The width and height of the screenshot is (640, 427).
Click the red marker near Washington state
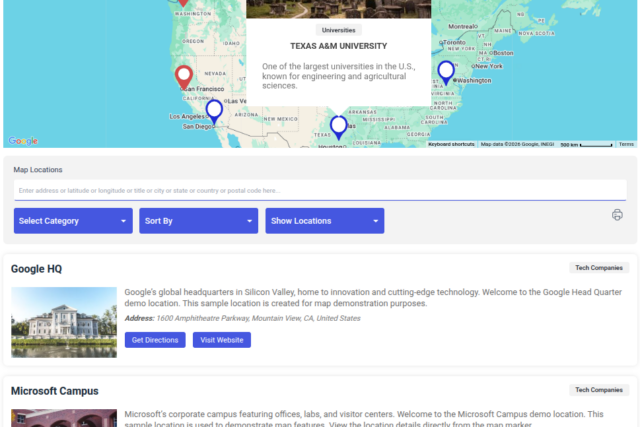point(184,3)
